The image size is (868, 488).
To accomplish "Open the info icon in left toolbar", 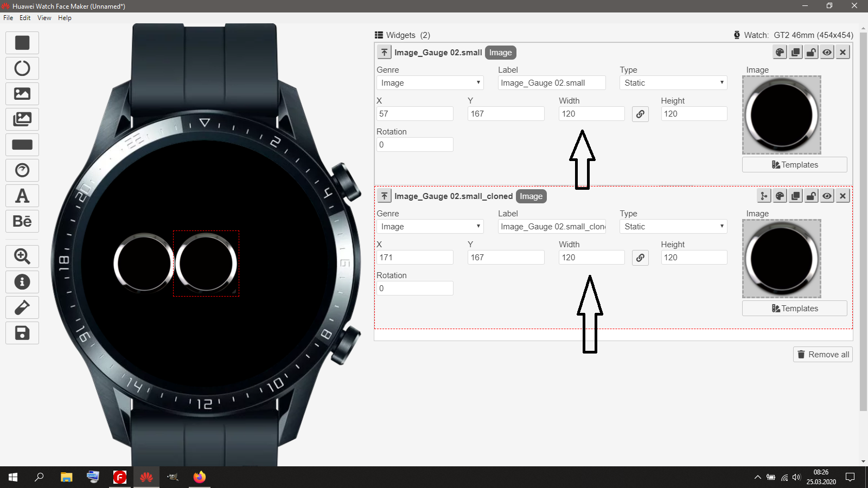I will point(22,282).
